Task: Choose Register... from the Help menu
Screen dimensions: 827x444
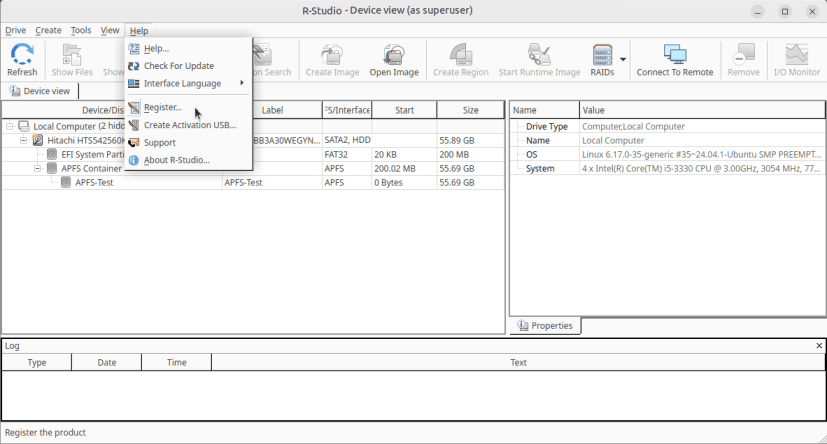Action: [x=188, y=107]
